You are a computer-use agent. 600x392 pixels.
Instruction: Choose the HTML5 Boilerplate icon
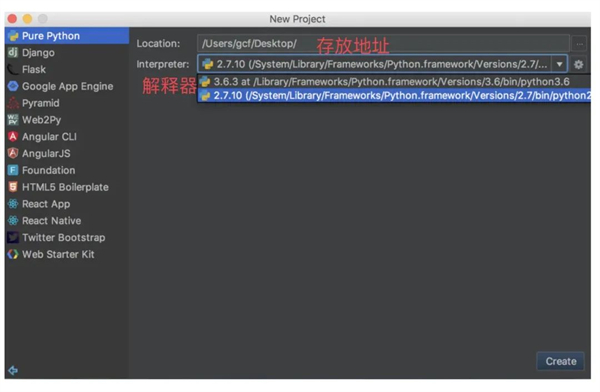click(13, 187)
